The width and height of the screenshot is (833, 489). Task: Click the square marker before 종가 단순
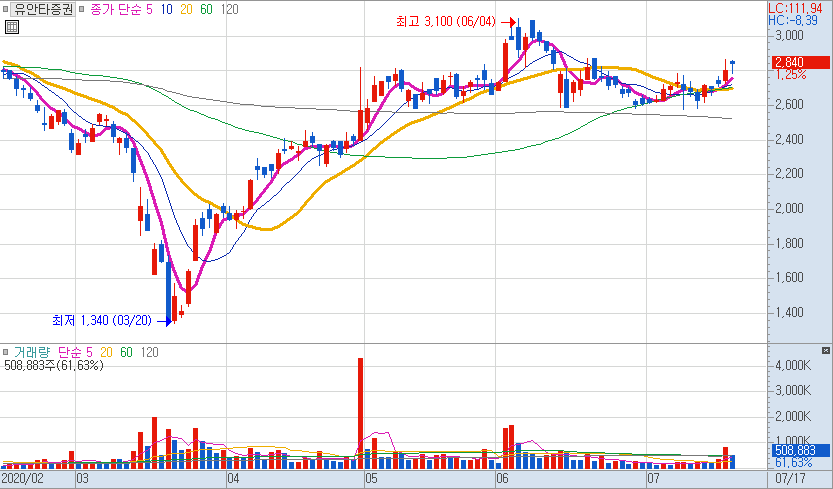[82, 9]
